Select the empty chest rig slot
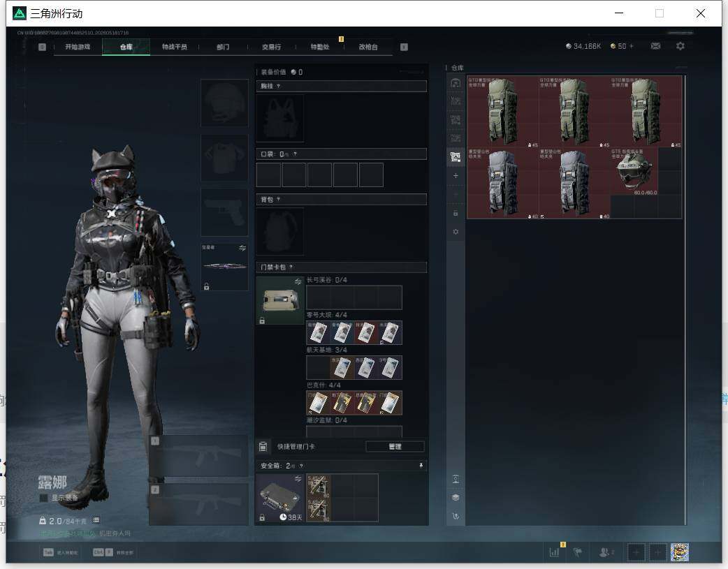 (x=280, y=119)
